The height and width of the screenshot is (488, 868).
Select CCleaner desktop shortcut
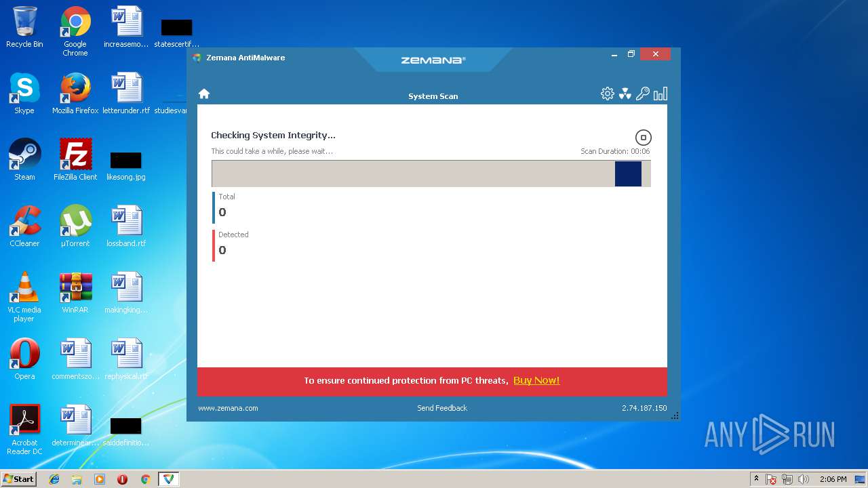[24, 226]
